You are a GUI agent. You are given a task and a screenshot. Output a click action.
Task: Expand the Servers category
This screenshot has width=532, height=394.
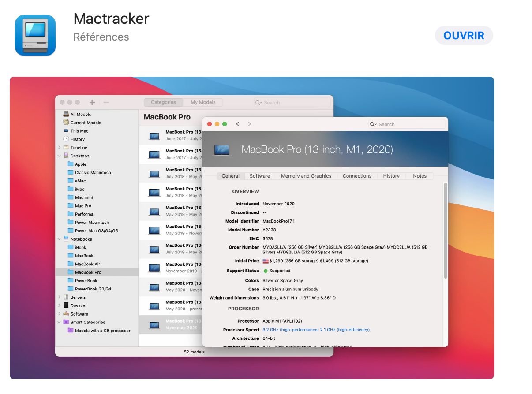click(x=60, y=297)
